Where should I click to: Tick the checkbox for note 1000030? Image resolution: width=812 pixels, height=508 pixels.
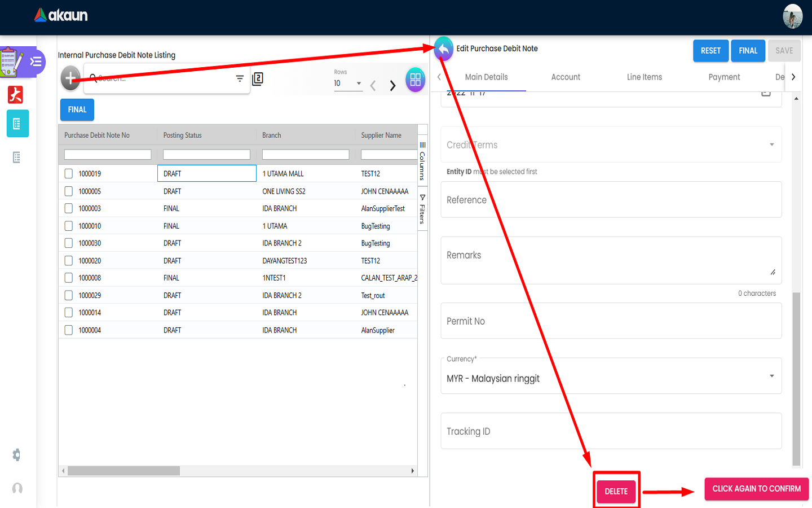(69, 243)
